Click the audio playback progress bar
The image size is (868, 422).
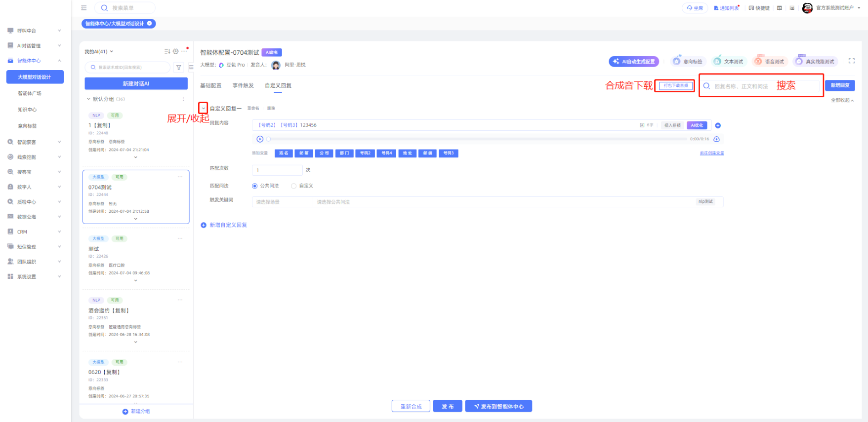click(477, 139)
